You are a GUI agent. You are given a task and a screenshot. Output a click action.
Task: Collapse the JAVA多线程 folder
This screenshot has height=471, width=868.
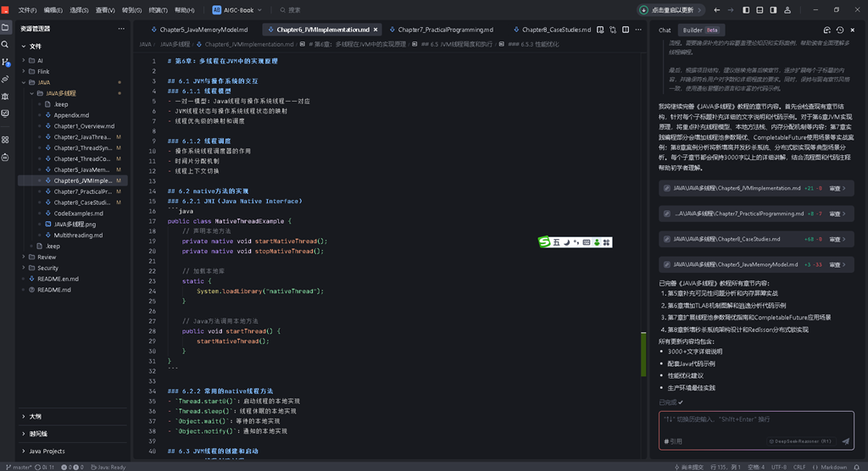61,93
